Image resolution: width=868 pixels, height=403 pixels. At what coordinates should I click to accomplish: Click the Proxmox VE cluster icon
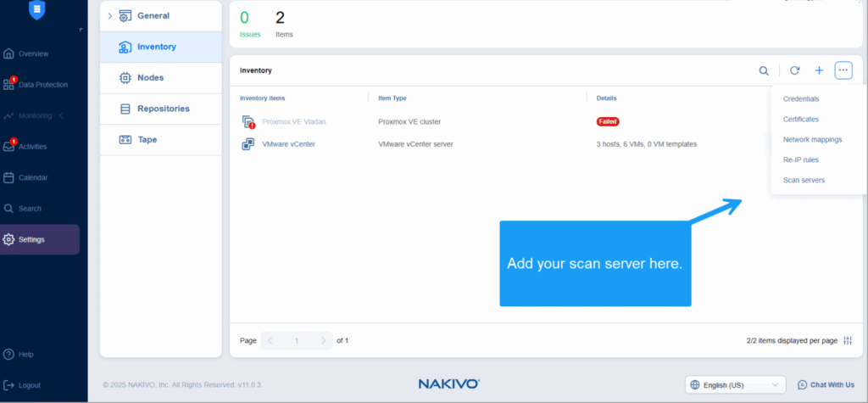tap(248, 122)
